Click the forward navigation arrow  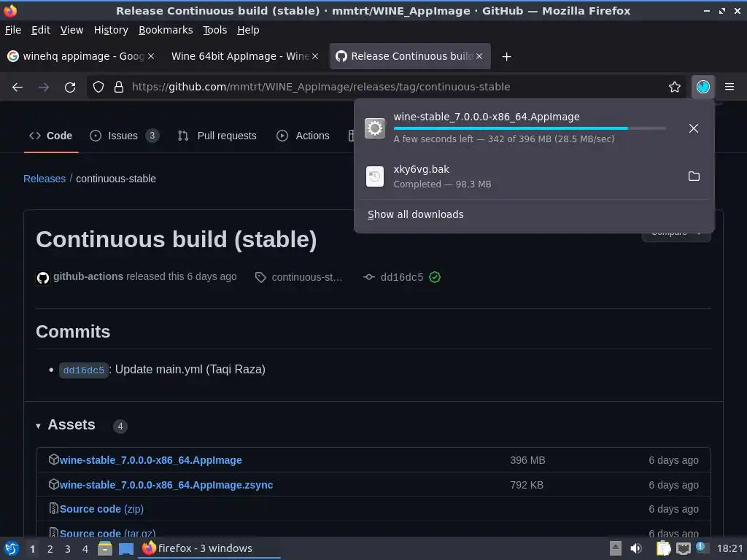point(44,87)
